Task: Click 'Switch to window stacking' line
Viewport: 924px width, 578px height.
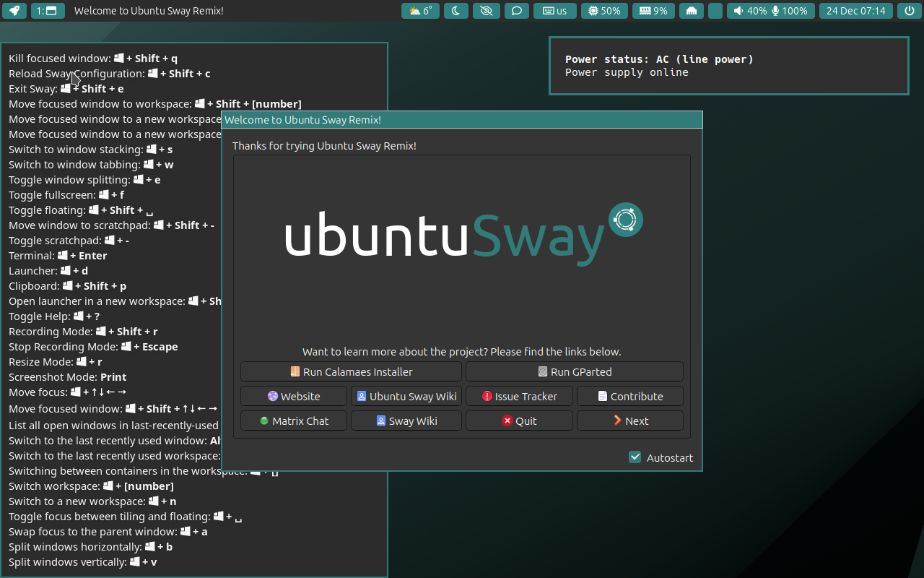Action: click(91, 150)
